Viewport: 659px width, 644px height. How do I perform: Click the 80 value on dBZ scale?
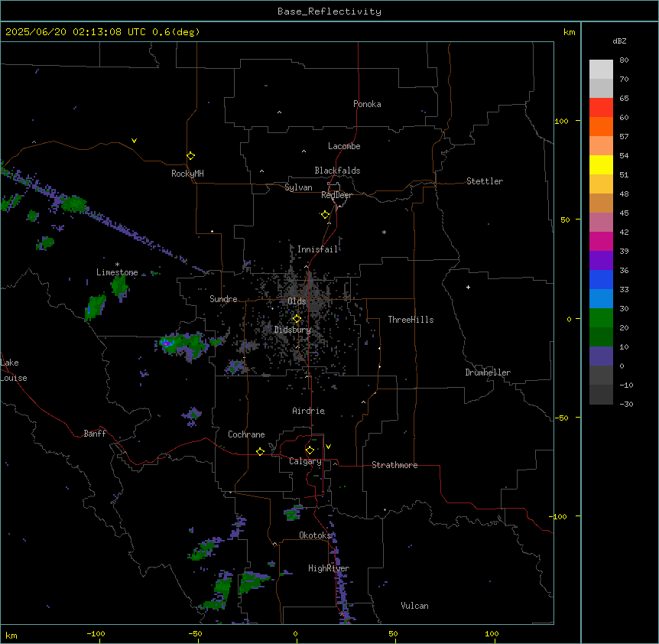click(x=624, y=60)
